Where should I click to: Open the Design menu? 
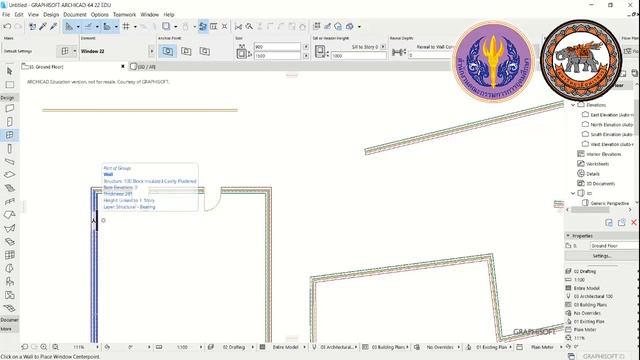point(51,15)
